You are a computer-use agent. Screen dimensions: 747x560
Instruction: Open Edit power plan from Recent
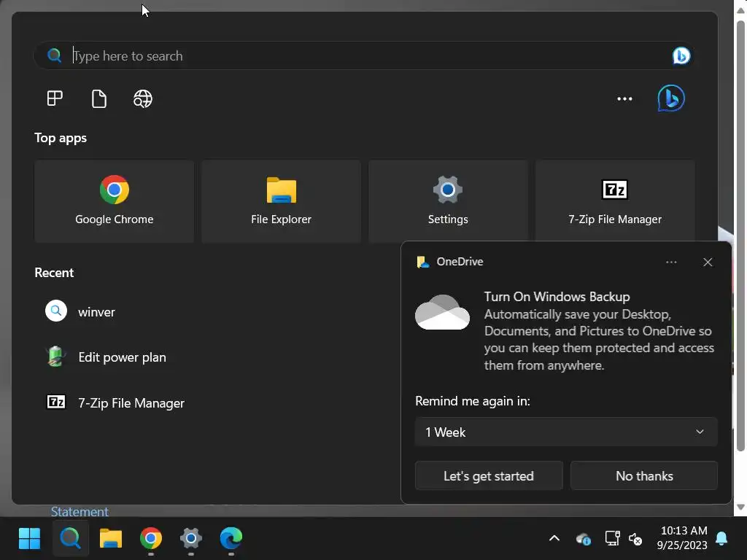point(106,357)
